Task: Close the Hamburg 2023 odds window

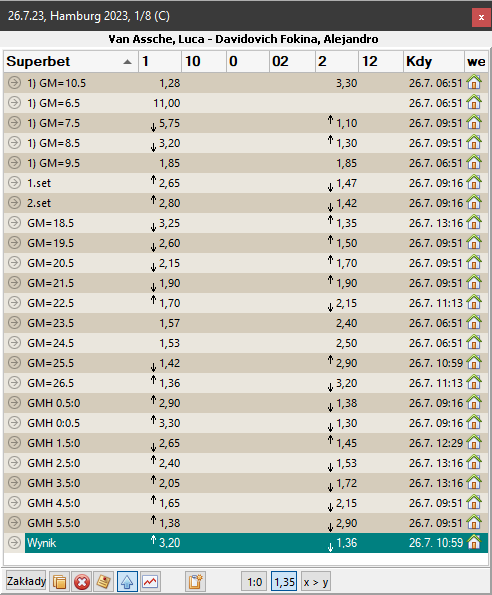Action: (x=481, y=17)
